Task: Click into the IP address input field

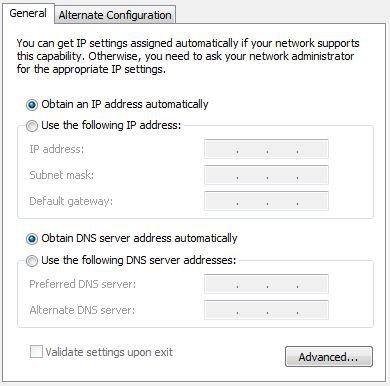Action: (266, 149)
